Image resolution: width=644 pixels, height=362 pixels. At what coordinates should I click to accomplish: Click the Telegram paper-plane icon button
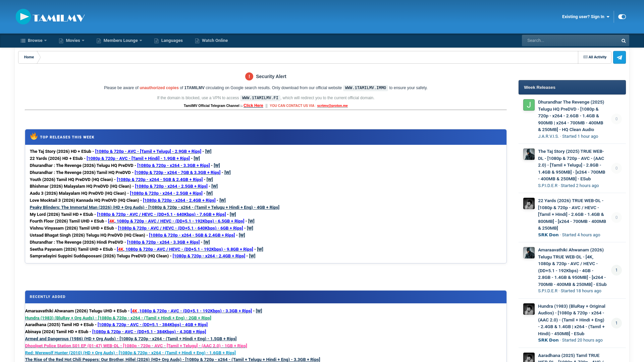click(x=619, y=57)
